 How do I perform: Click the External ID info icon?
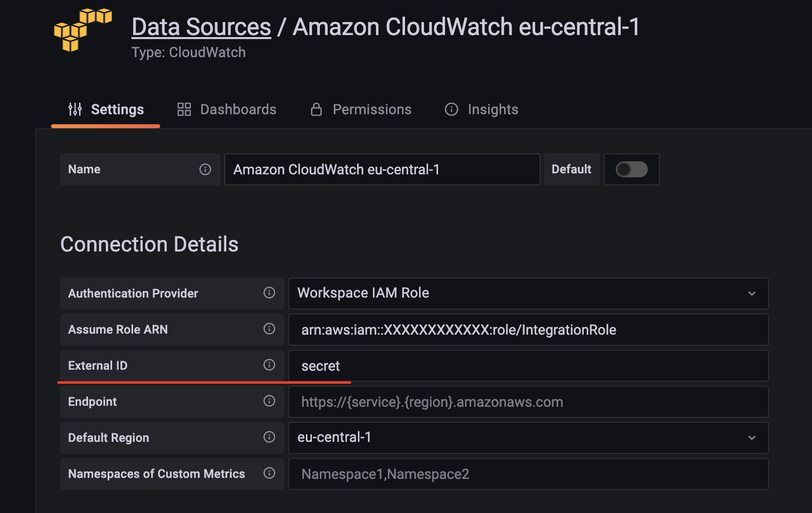point(269,365)
